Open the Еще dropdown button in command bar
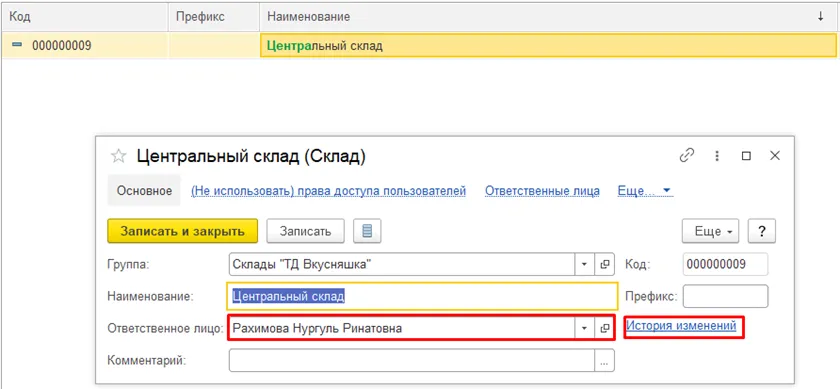The height and width of the screenshot is (389, 840). point(710,231)
